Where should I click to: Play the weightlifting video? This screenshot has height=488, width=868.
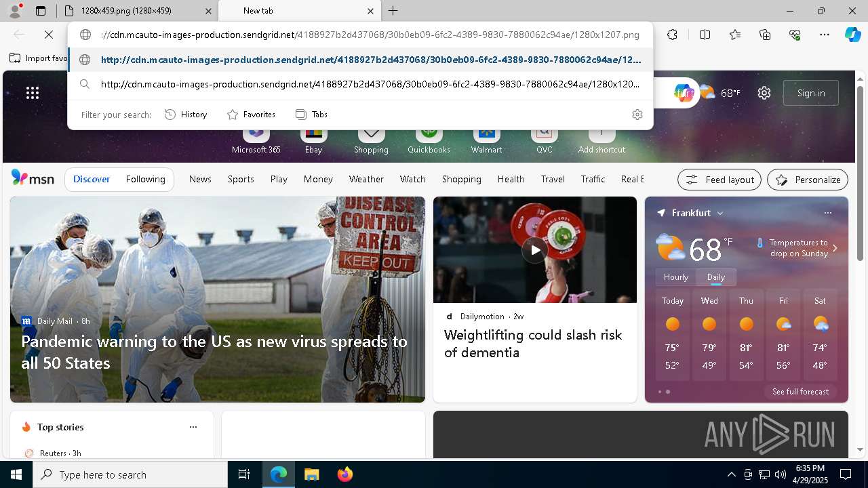coord(535,250)
